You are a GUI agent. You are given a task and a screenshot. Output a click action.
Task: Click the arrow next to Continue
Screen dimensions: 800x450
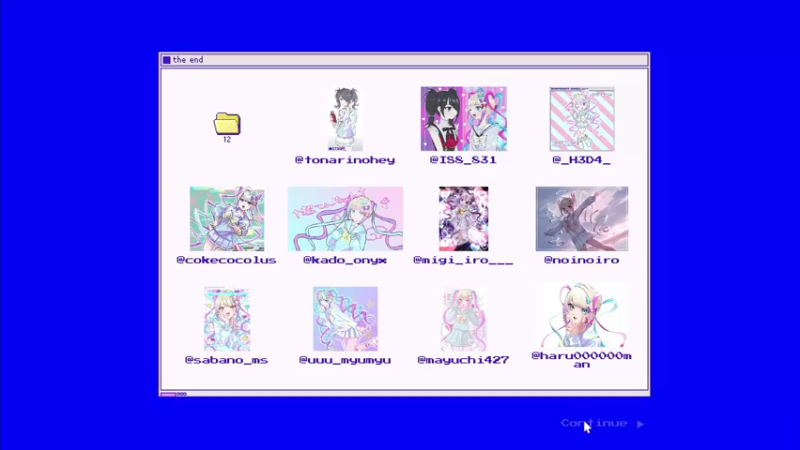[x=640, y=424]
